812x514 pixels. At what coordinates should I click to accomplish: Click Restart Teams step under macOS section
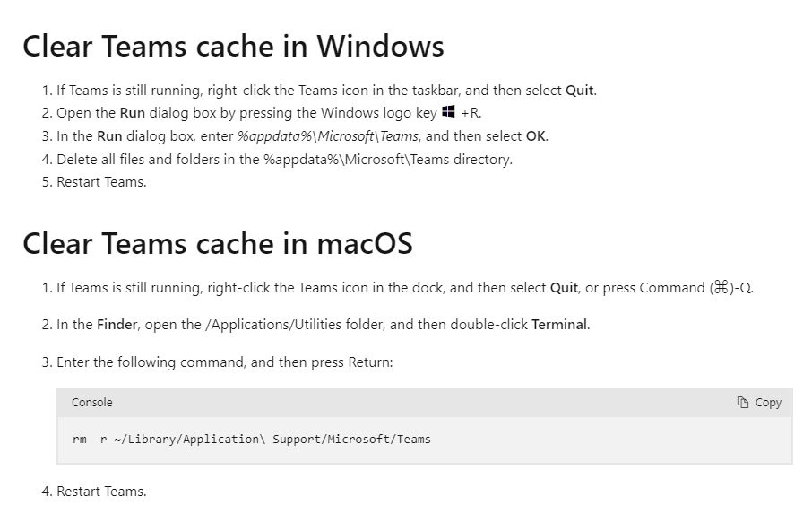click(101, 492)
